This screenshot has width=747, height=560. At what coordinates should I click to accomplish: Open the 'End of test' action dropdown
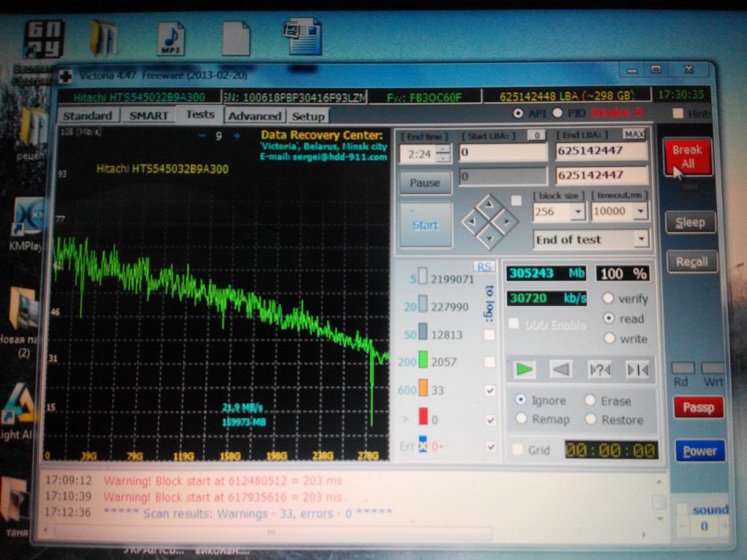pos(642,238)
